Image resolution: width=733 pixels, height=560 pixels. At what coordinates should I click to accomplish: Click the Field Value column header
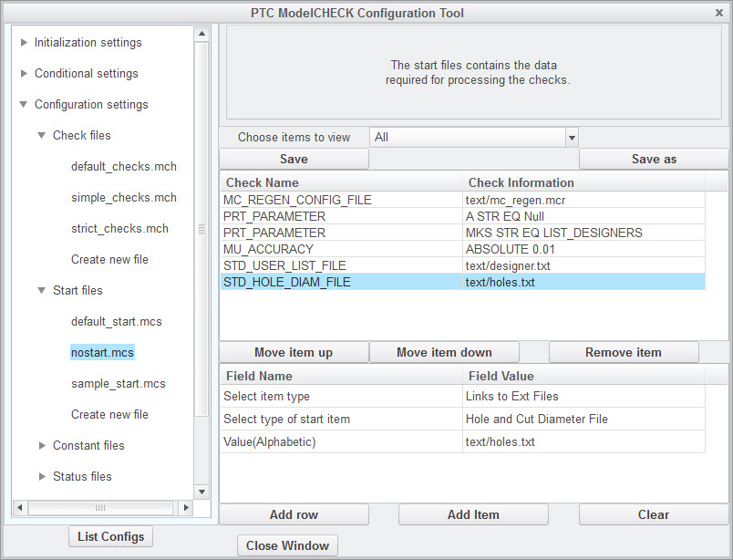click(x=583, y=376)
